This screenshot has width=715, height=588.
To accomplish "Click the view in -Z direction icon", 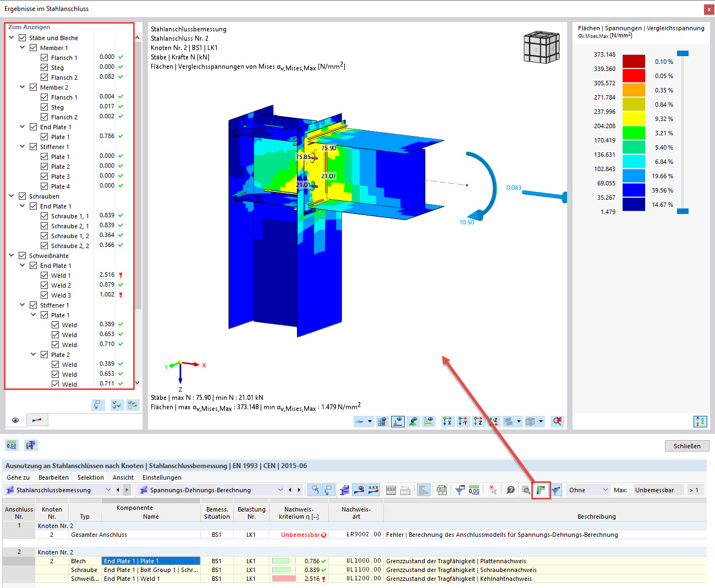I will (493, 421).
